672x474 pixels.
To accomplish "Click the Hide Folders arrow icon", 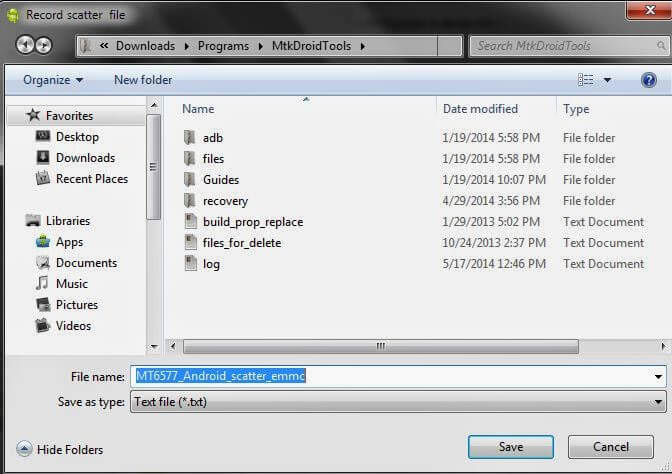I will (x=24, y=449).
